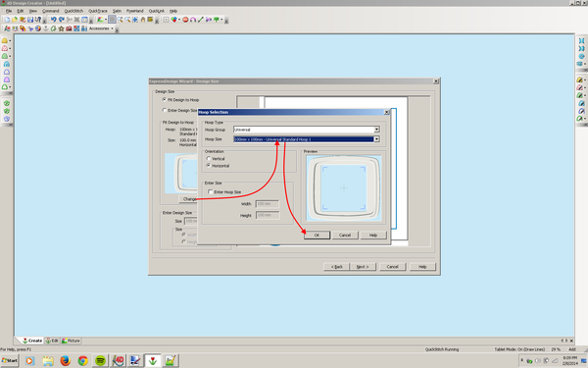
Task: Open the FreeHand menu
Action: click(135, 11)
